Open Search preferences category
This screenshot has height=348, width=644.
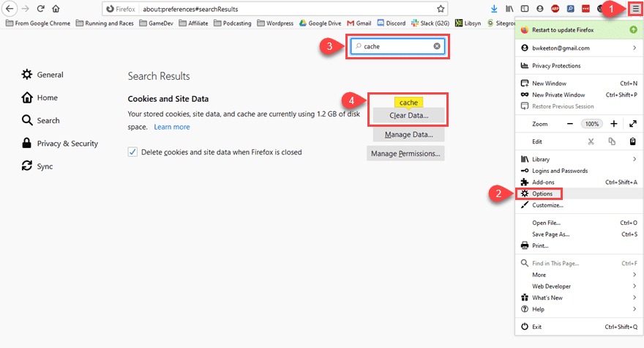(41, 121)
